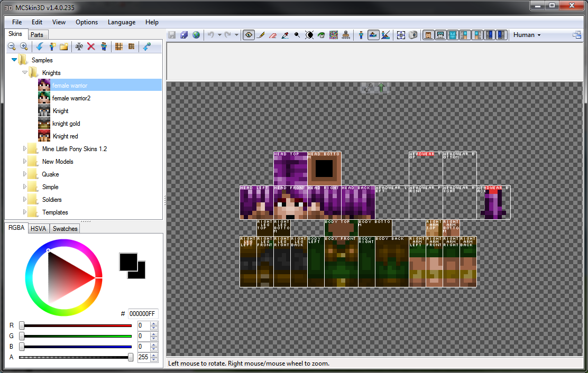Click the Dodge/Burn tool icon
Screen dimensions: 588x373
tap(297, 35)
